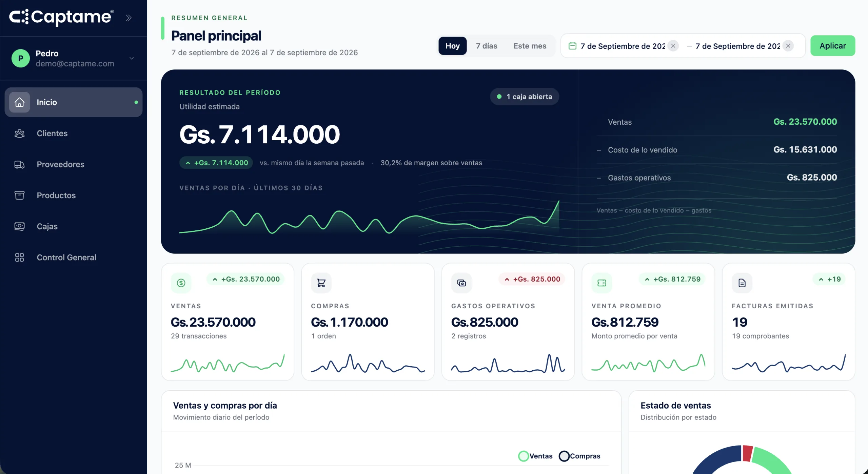Click the Venta promedio card sparkline
This screenshot has width=868, height=474.
[648, 364]
